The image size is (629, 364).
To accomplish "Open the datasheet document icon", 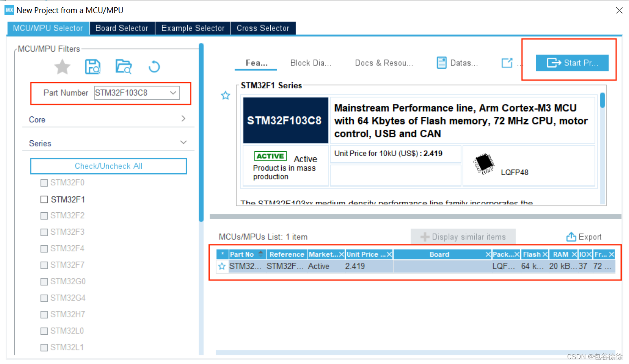I will coord(441,63).
